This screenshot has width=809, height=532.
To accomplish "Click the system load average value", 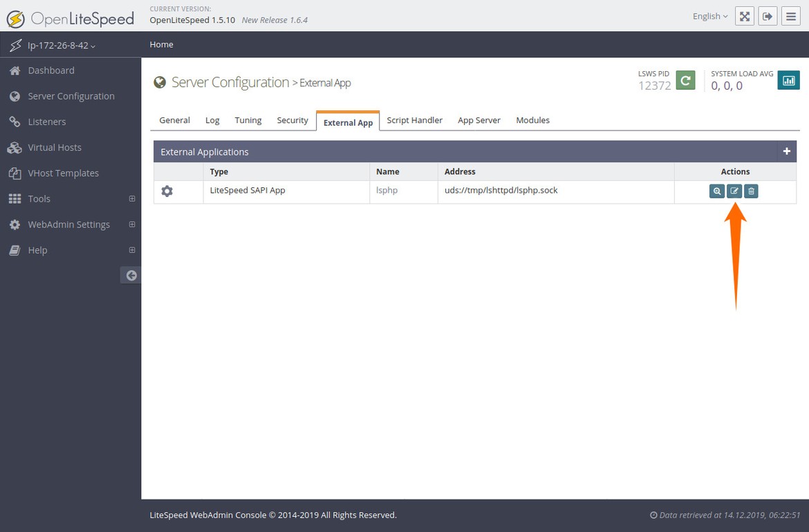I will [727, 86].
